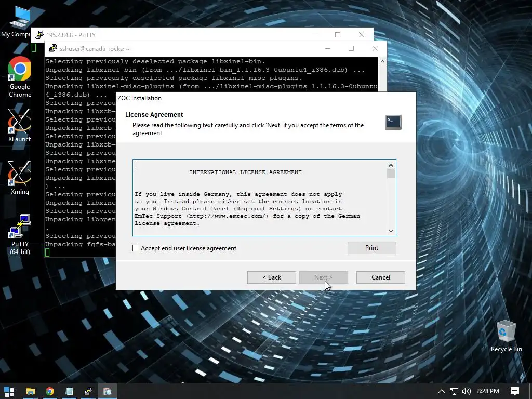Click the Print button
The width and height of the screenshot is (532, 399).
click(371, 248)
